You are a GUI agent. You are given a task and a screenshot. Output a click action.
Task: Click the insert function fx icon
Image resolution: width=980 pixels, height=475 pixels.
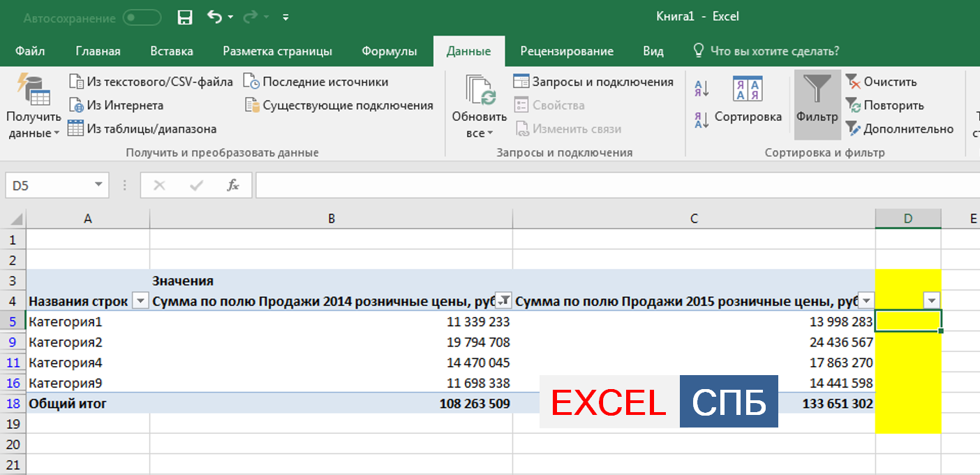(x=233, y=185)
